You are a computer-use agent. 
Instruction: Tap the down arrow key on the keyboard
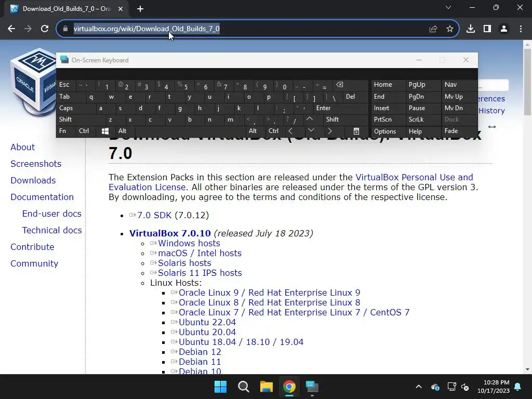(311, 130)
